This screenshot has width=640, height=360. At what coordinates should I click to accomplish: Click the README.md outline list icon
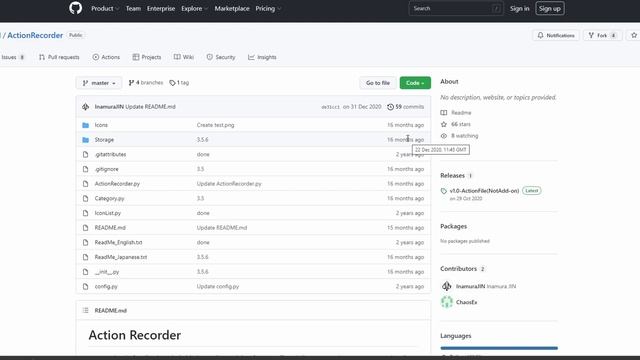(x=85, y=311)
